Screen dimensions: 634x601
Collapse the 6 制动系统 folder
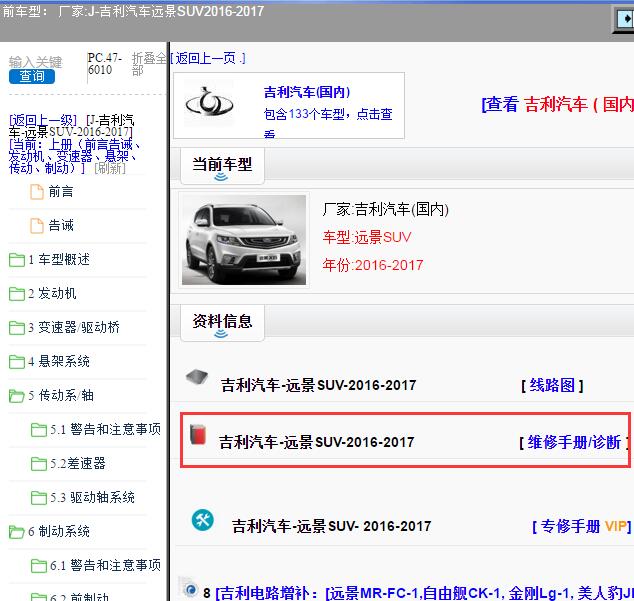59,531
